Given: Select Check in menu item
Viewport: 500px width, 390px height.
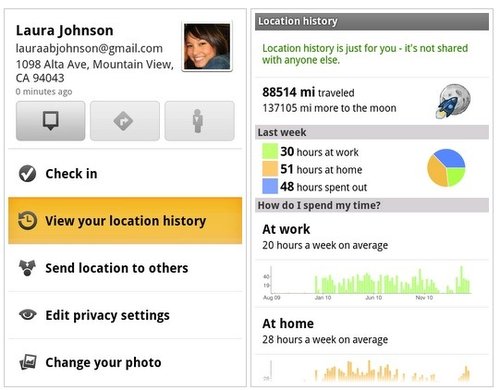Looking at the screenshot, I should tap(125, 173).
